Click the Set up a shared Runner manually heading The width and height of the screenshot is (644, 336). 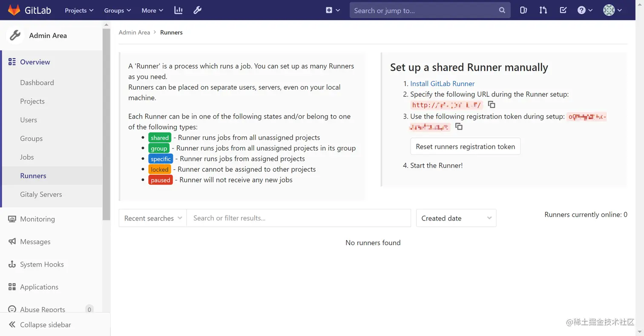(469, 67)
